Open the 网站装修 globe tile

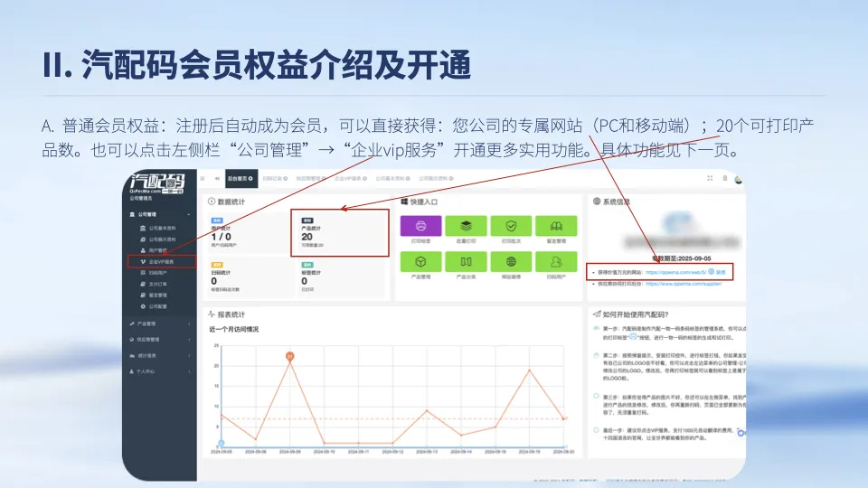tap(511, 262)
